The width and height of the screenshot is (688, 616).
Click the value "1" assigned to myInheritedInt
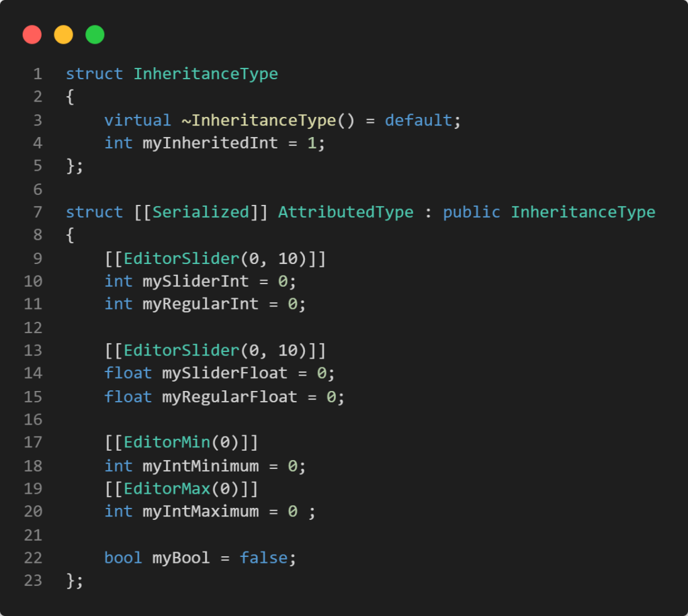tap(311, 143)
